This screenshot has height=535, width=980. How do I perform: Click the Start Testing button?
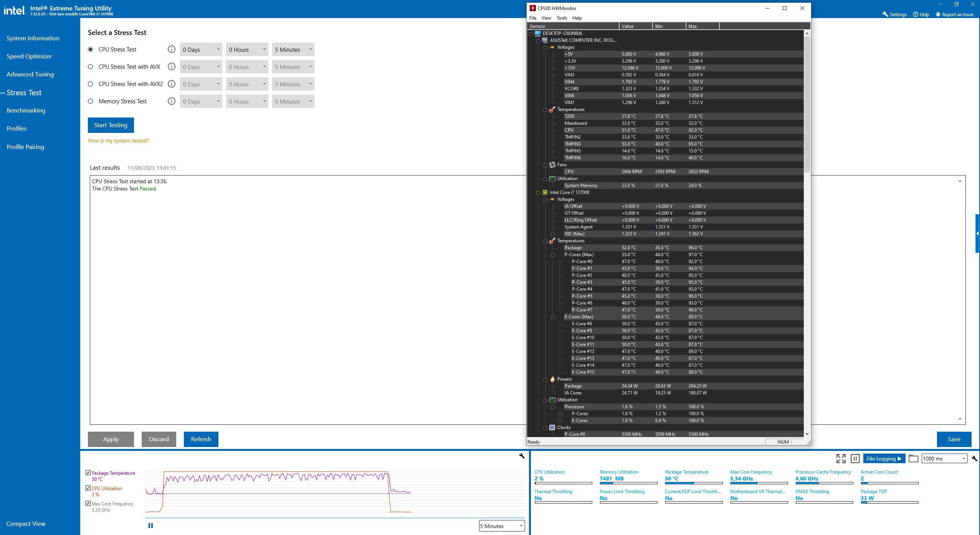111,125
